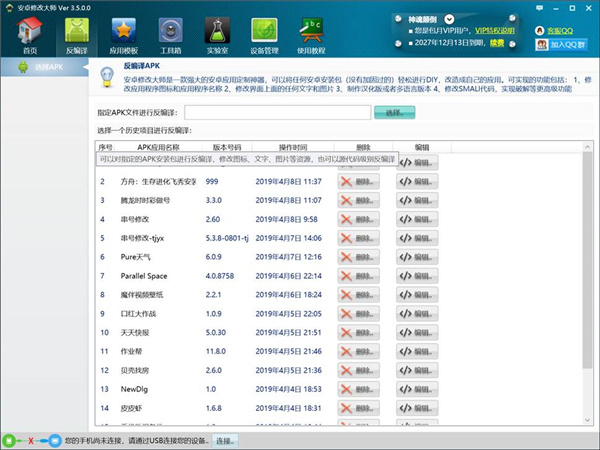Click the 续费 renewal link

pos(495,44)
